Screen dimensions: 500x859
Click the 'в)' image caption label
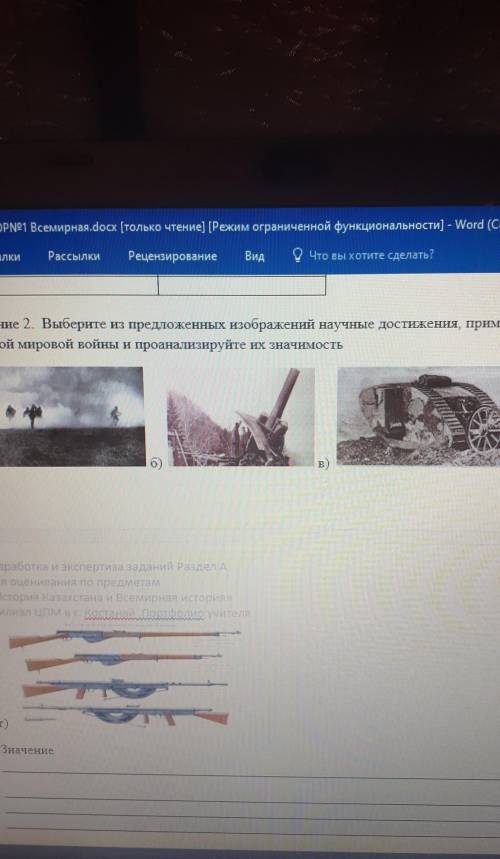tap(324, 465)
